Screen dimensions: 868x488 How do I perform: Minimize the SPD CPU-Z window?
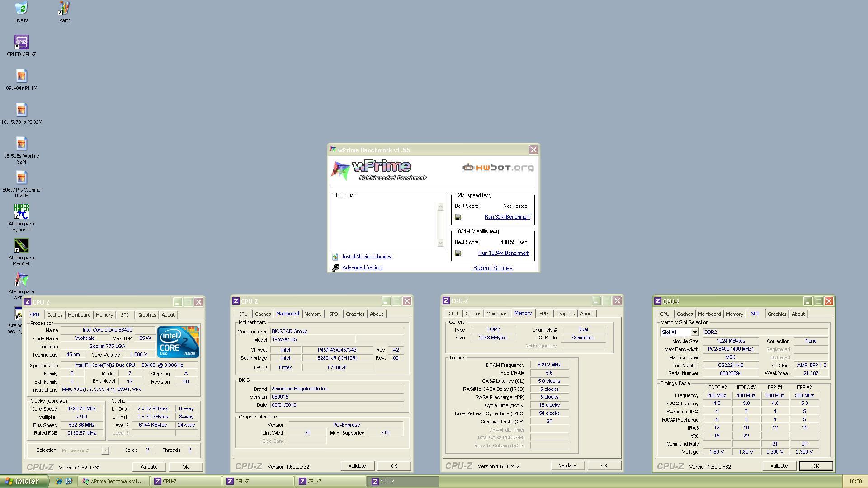[x=807, y=301]
